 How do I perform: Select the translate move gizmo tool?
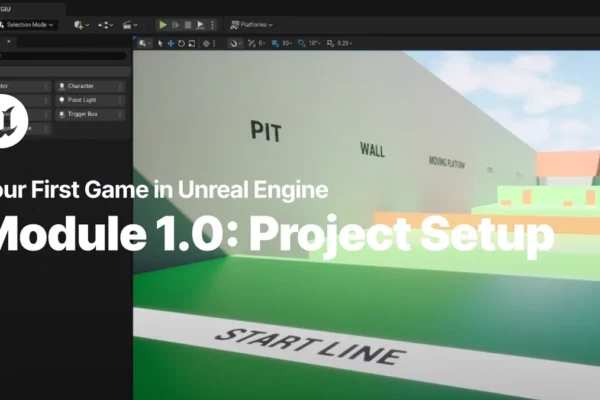click(171, 44)
